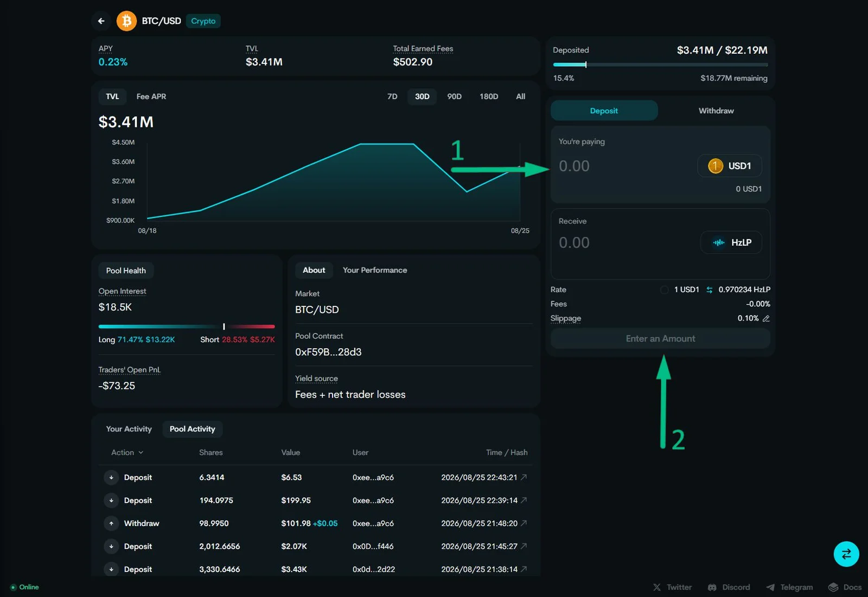Click the down-arrow icon on the $199.95 deposit row

point(111,500)
